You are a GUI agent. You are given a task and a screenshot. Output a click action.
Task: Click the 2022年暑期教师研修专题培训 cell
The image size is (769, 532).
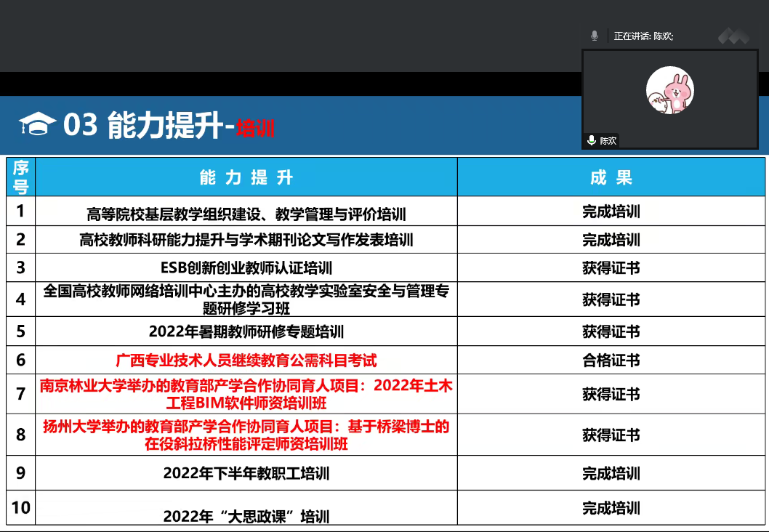pyautogui.click(x=246, y=331)
